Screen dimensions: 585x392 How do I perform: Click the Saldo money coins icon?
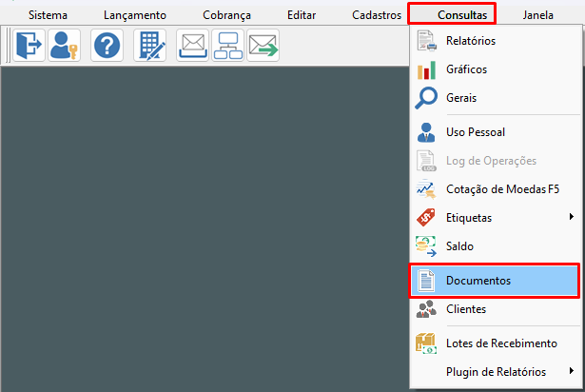[x=426, y=246]
